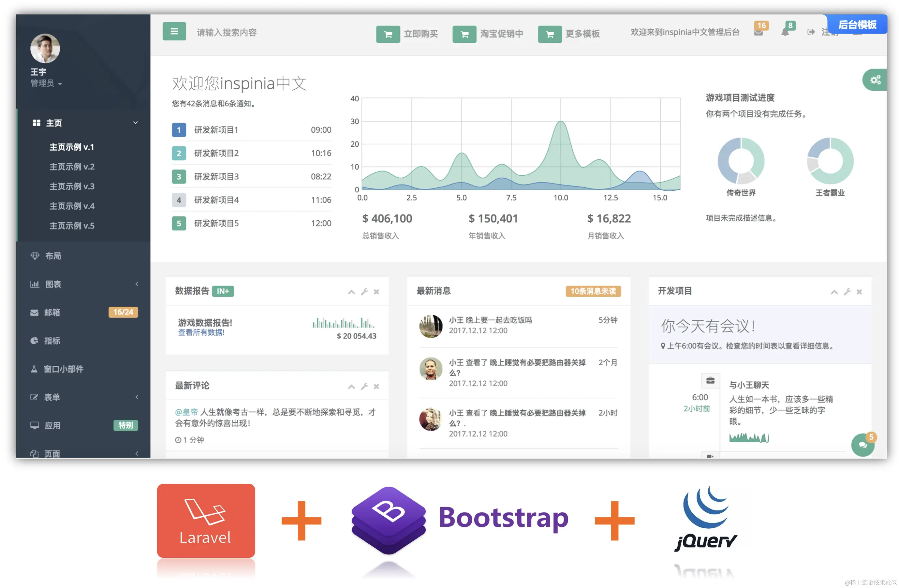Viewport: 899px width, 588px height.
Task: Close the 数据报告 panel
Action: 376,292
